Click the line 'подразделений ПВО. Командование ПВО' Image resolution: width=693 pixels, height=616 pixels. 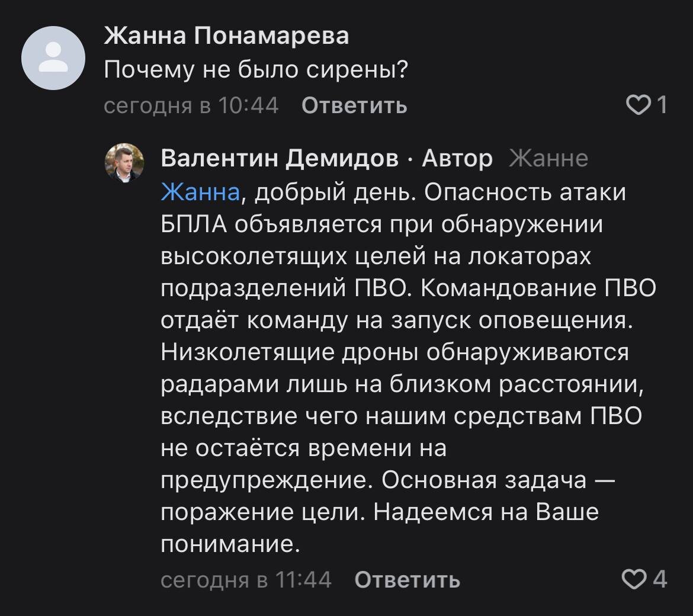(x=408, y=288)
